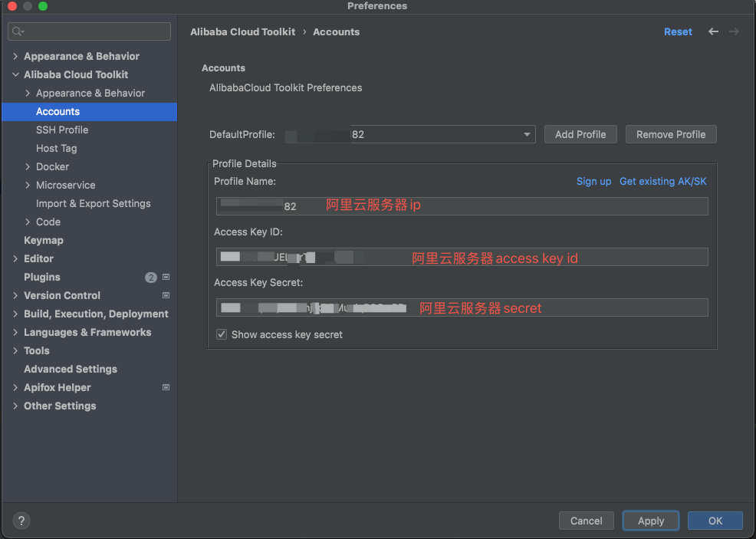Click the project-level icon beside Plugins

point(166,277)
